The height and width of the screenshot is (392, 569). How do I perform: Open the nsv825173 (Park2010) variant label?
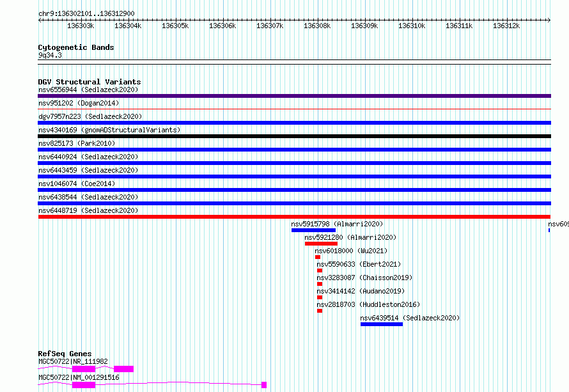pyautogui.click(x=77, y=143)
